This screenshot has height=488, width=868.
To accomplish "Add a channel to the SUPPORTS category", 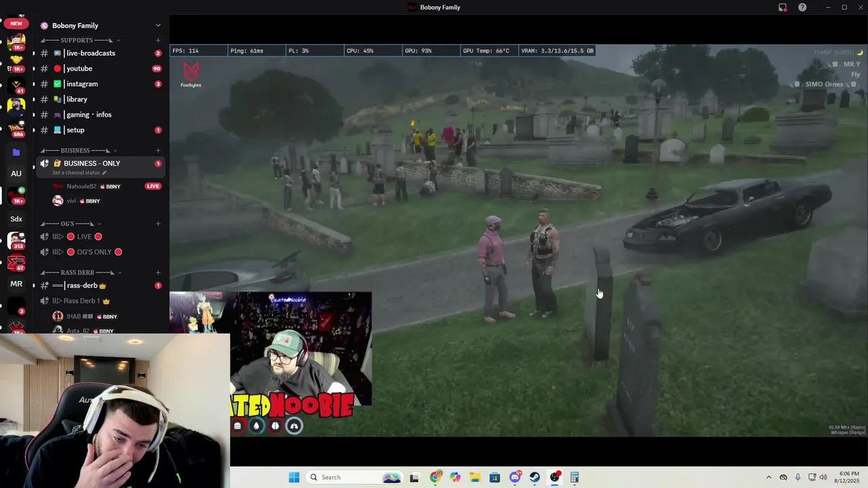I will coord(158,40).
